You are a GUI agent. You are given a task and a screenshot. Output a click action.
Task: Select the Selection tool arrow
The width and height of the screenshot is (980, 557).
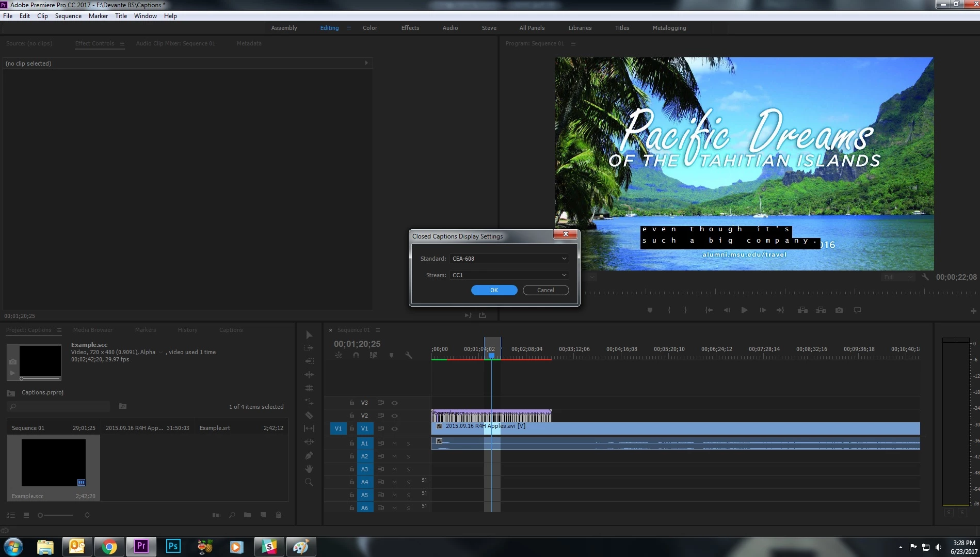pos(309,335)
